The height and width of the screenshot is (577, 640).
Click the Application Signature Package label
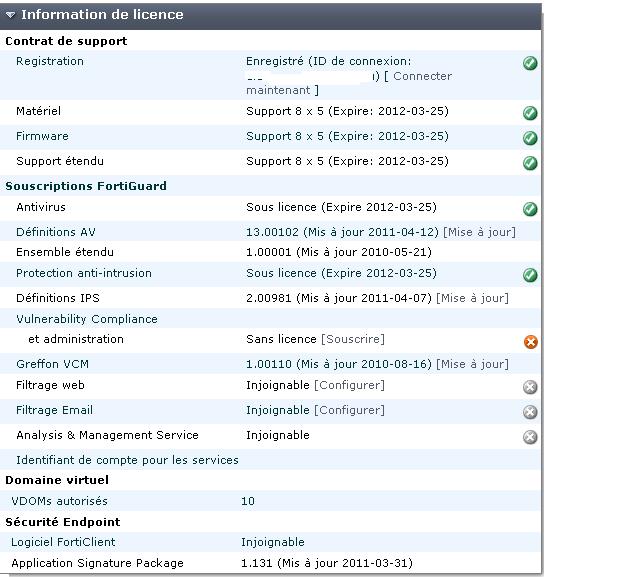click(97, 563)
